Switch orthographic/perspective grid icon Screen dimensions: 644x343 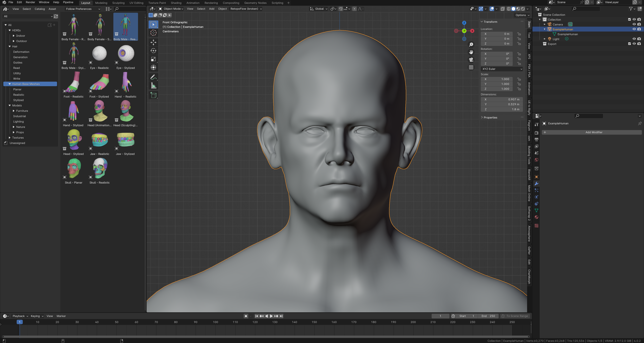(x=471, y=67)
